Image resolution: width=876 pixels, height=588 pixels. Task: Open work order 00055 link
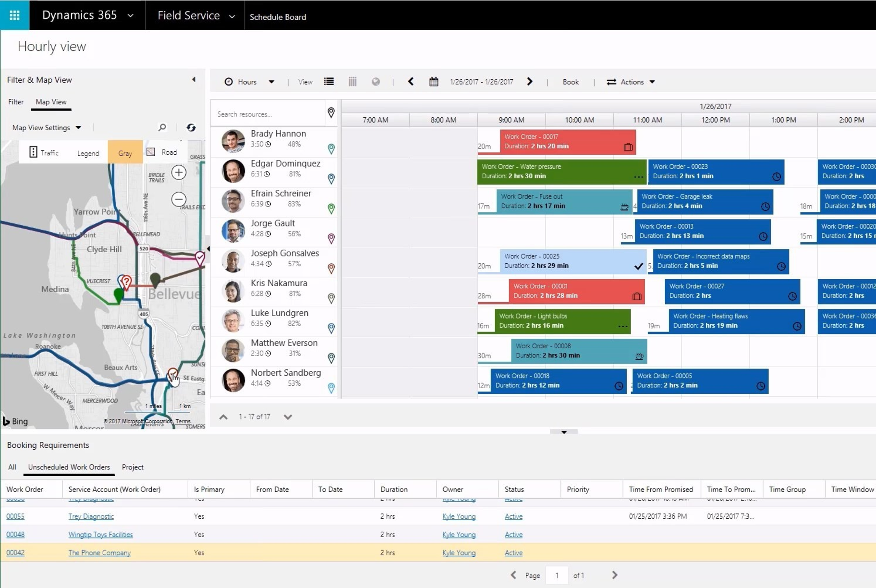pos(15,516)
